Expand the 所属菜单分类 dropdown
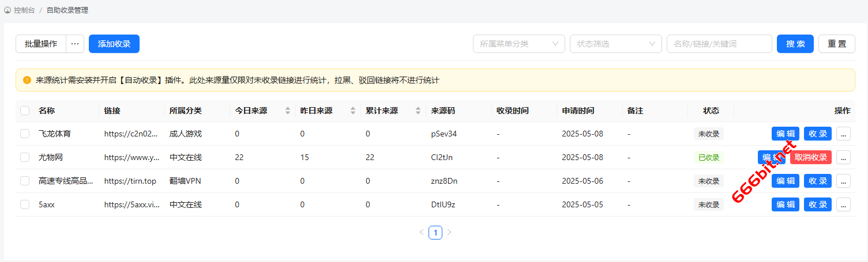The height and width of the screenshot is (262, 868). click(x=519, y=44)
